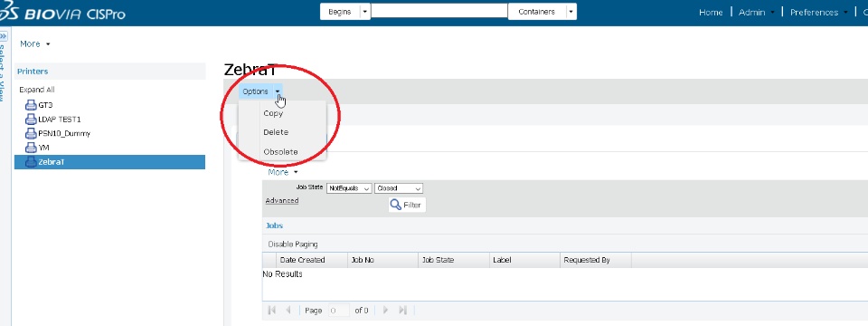The width and height of the screenshot is (868, 326).
Task: Sort by Label column
Action: pos(524,260)
